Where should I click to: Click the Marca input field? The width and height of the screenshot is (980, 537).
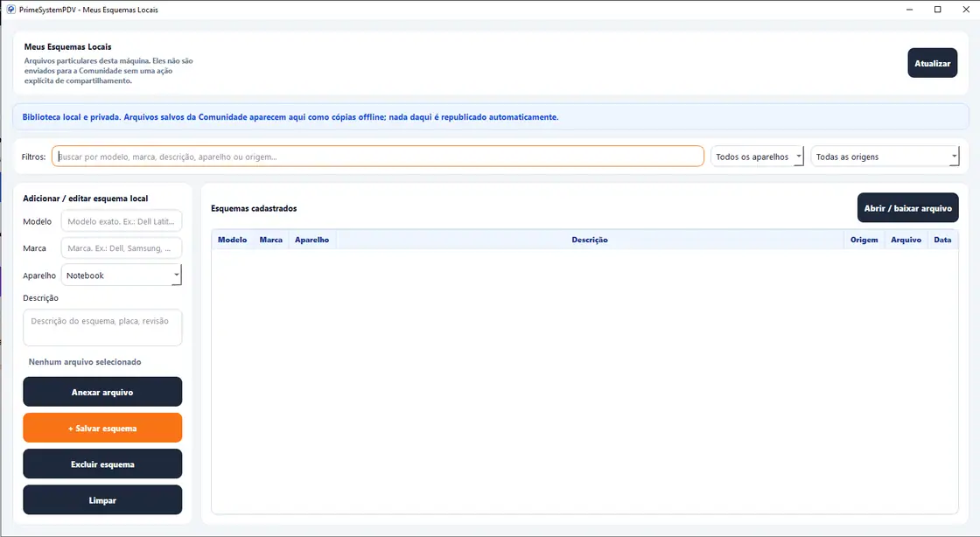coord(122,248)
